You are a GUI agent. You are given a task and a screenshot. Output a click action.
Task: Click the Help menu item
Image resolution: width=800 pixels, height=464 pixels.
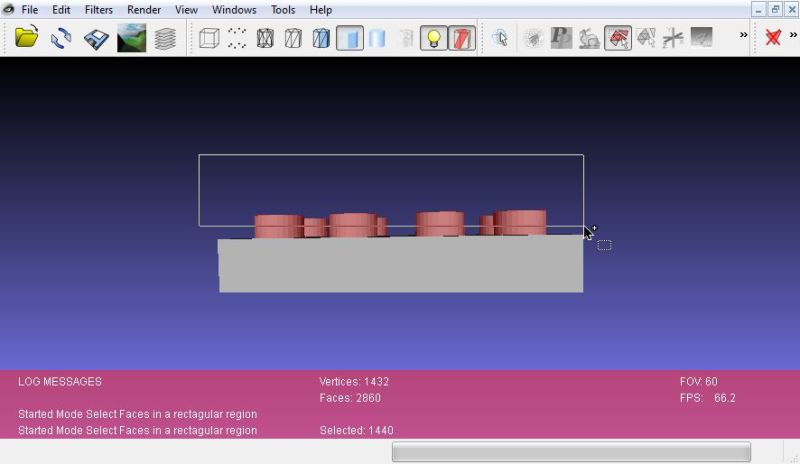(x=320, y=10)
